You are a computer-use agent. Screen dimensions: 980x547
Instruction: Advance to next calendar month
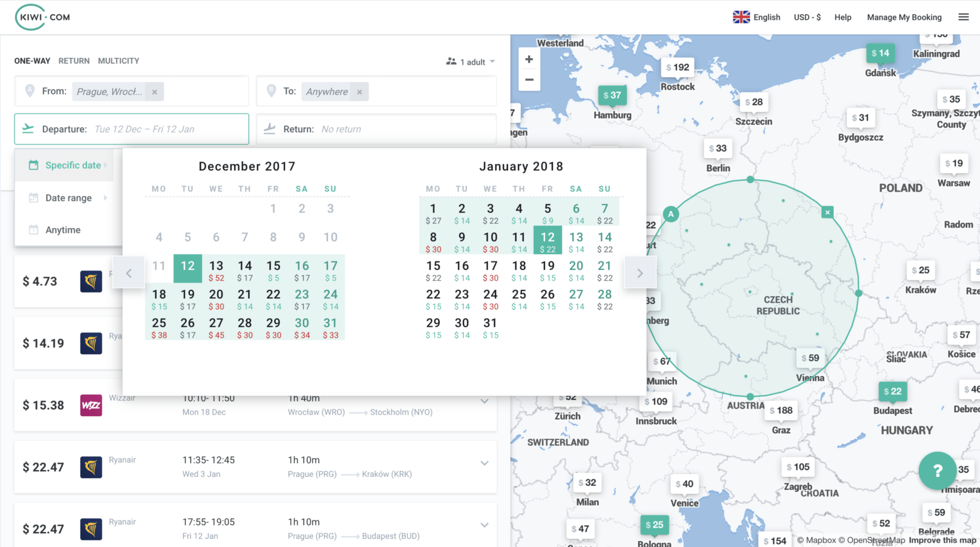[640, 273]
